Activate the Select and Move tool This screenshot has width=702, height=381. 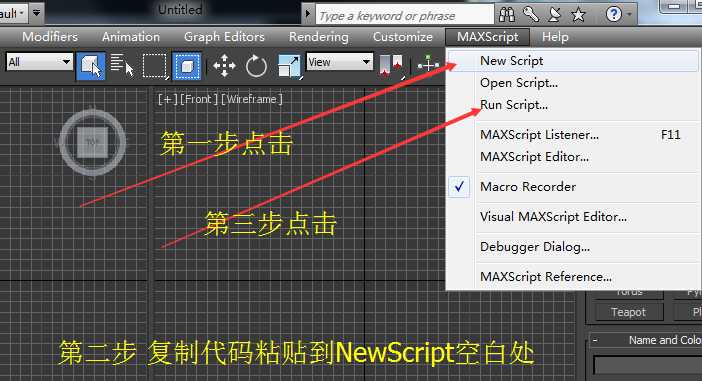224,66
